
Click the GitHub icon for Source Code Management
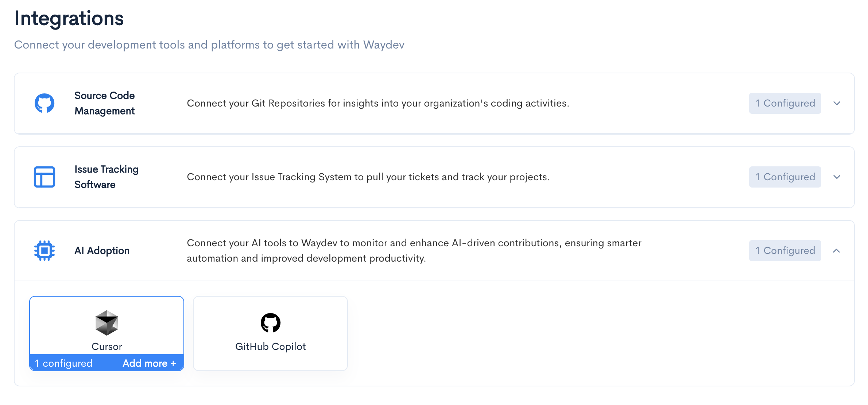click(x=44, y=103)
